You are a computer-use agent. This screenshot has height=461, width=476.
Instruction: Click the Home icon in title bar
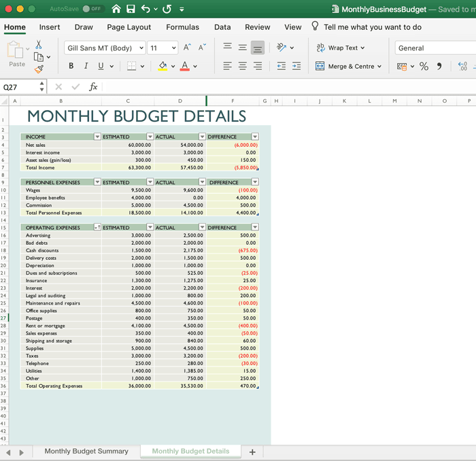click(116, 9)
